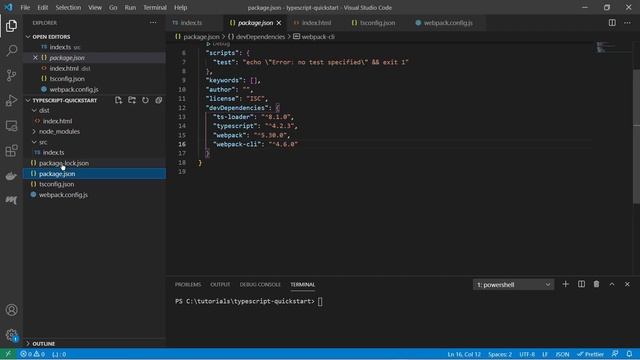The height and width of the screenshot is (360, 640).
Task: Close the terminal panel
Action: [x=627, y=284]
